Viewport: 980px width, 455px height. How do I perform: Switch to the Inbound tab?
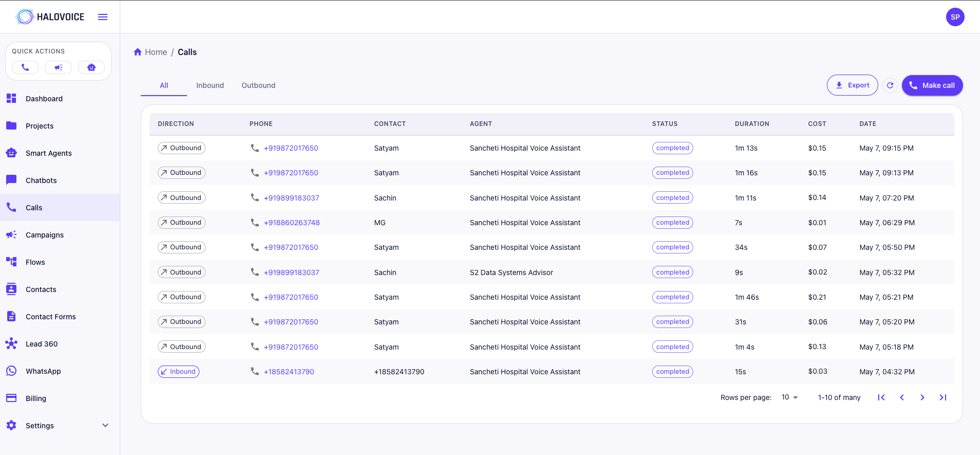(x=210, y=85)
